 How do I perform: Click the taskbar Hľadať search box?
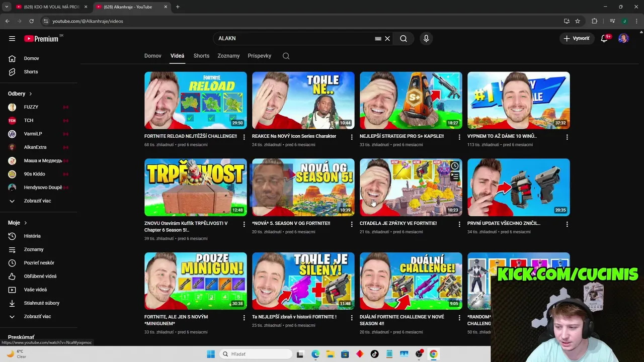(255, 354)
